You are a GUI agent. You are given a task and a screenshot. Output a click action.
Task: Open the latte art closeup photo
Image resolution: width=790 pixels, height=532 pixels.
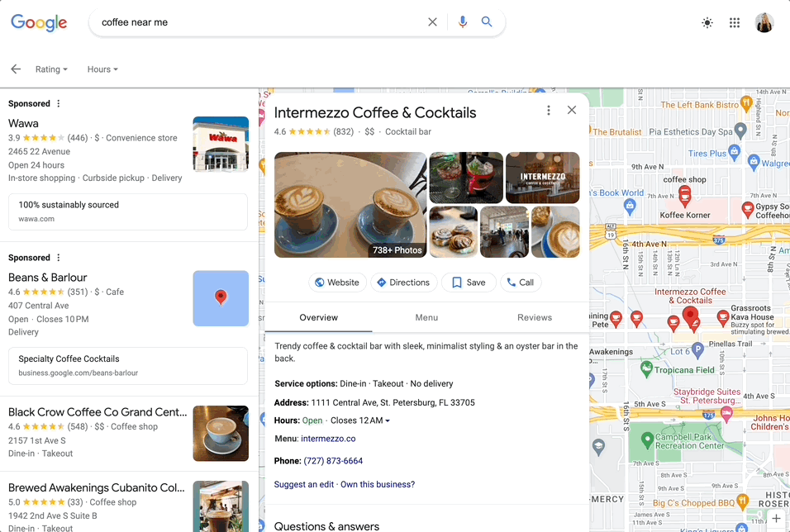pos(555,232)
